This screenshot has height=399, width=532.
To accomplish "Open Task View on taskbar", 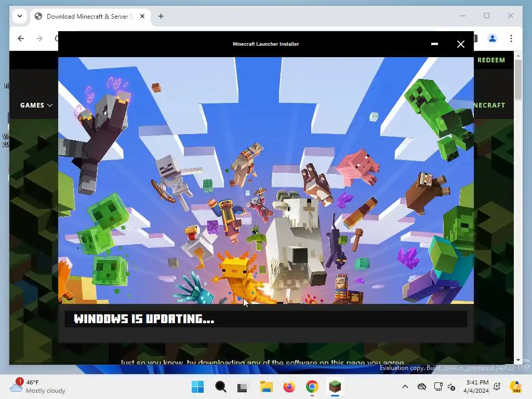I will 243,387.
